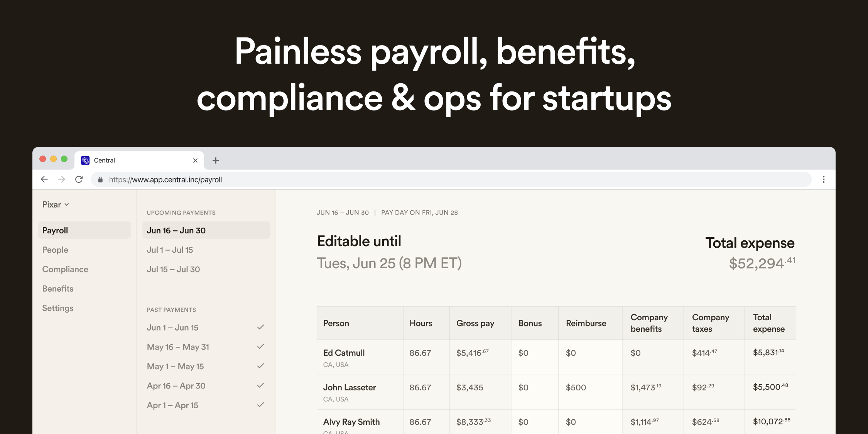Open the Benefits page

coord(58,289)
